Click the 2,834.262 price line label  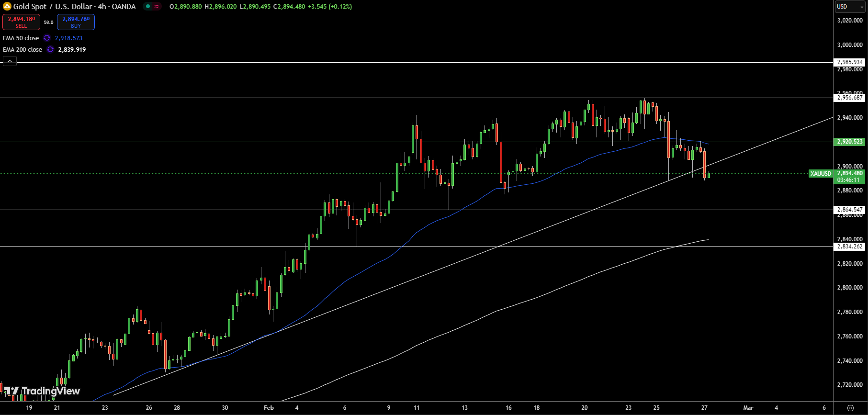[x=850, y=247]
